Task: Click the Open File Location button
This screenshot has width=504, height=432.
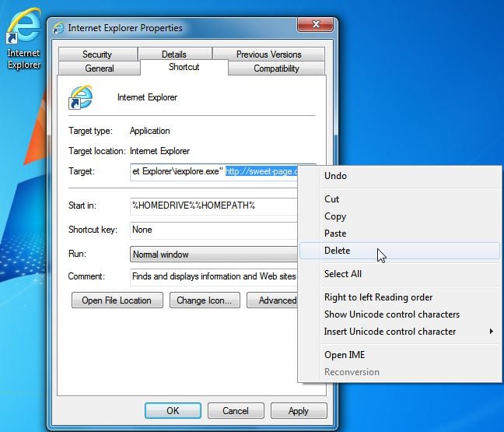Action: tap(117, 300)
